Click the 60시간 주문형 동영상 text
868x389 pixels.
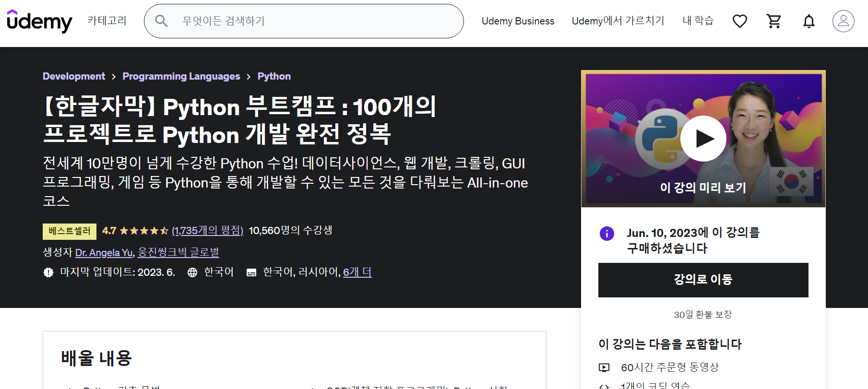point(670,367)
